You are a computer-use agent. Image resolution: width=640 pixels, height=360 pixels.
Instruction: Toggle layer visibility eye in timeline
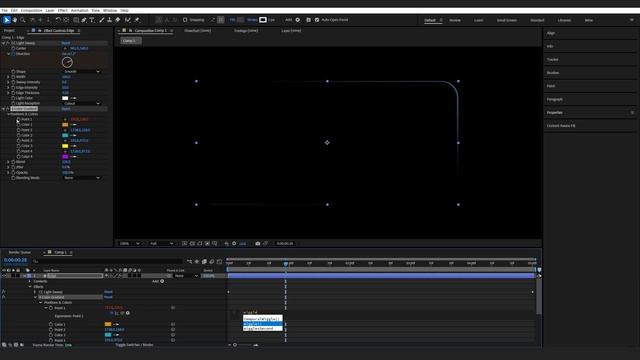click(x=4, y=276)
